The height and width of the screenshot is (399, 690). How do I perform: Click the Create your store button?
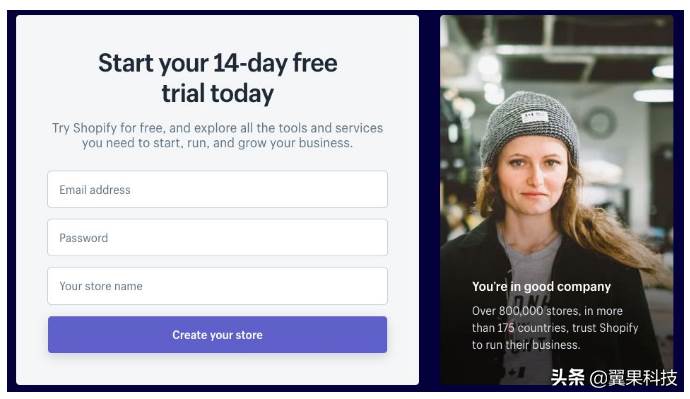(x=217, y=335)
